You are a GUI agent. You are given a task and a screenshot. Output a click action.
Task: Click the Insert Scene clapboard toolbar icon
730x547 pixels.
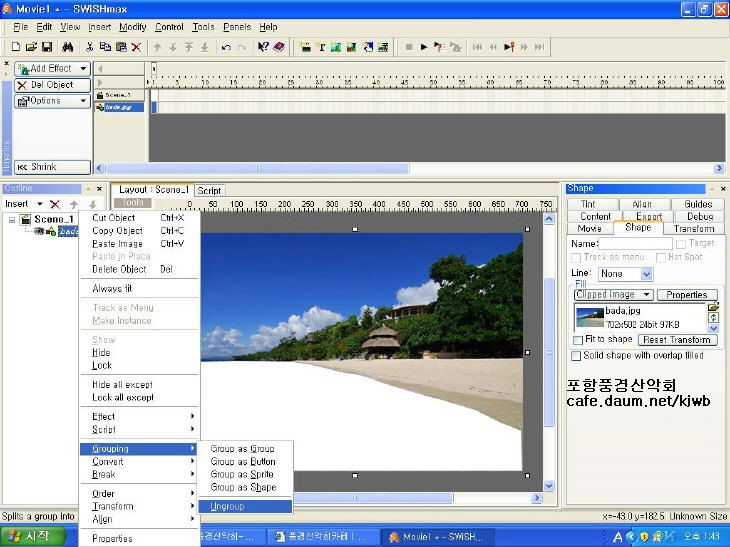click(x=305, y=47)
